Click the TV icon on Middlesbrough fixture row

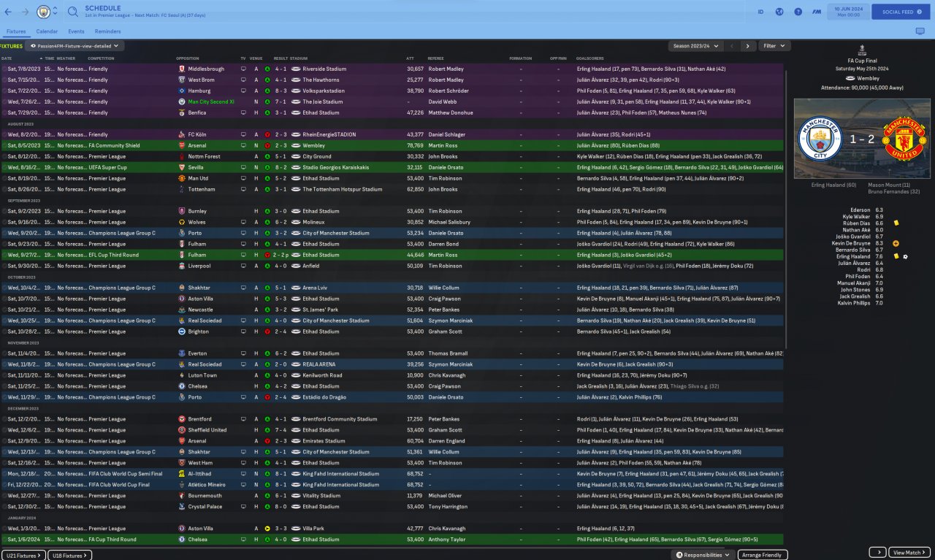click(x=243, y=69)
